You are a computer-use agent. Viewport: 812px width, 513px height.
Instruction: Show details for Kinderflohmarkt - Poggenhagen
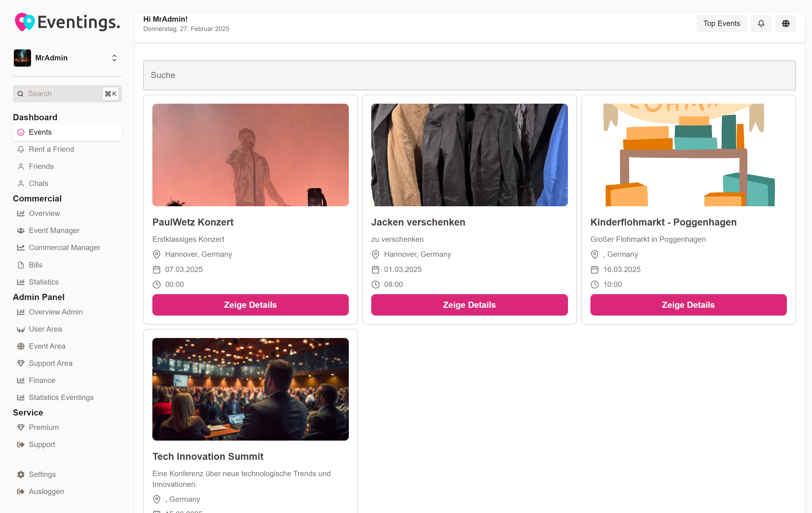(x=688, y=305)
